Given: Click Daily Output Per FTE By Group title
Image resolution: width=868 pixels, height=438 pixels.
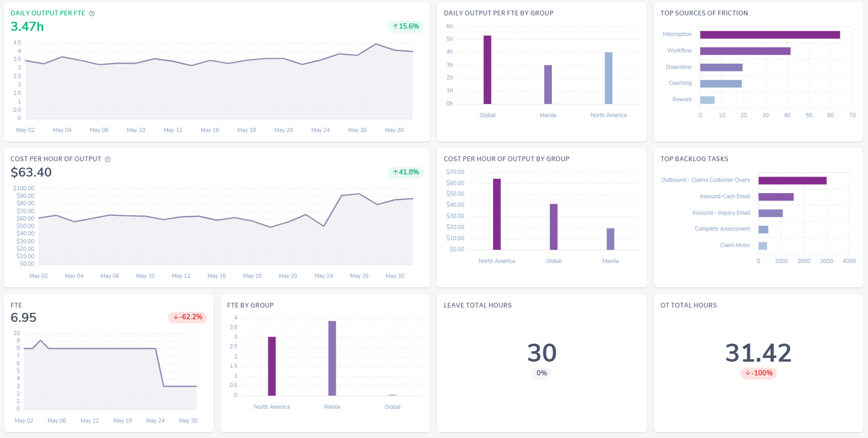Looking at the screenshot, I should coord(498,13).
